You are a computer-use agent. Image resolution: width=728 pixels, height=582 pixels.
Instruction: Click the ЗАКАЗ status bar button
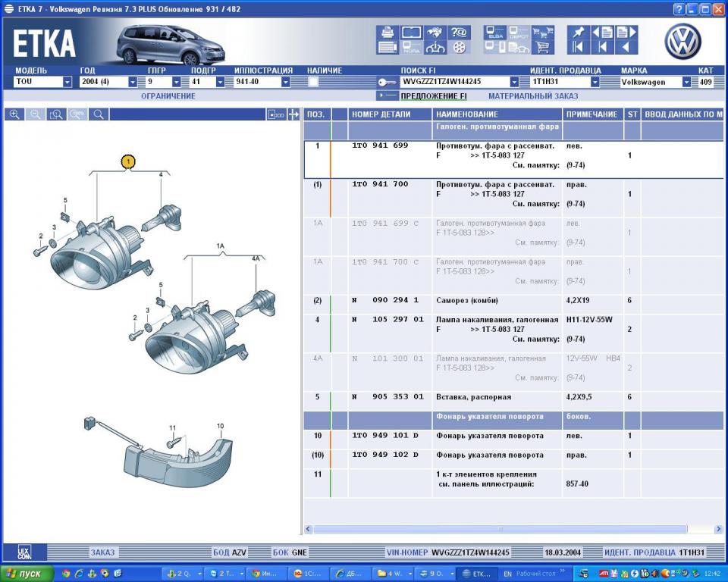click(x=102, y=552)
